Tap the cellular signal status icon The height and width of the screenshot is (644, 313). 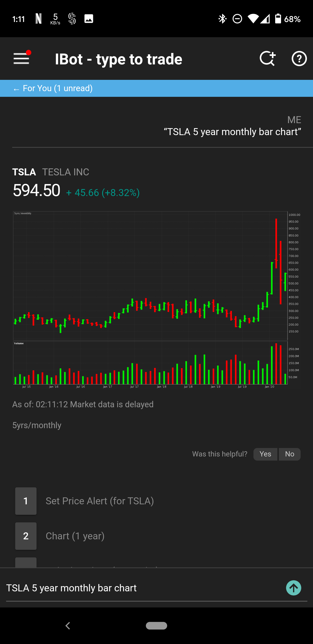point(265,19)
